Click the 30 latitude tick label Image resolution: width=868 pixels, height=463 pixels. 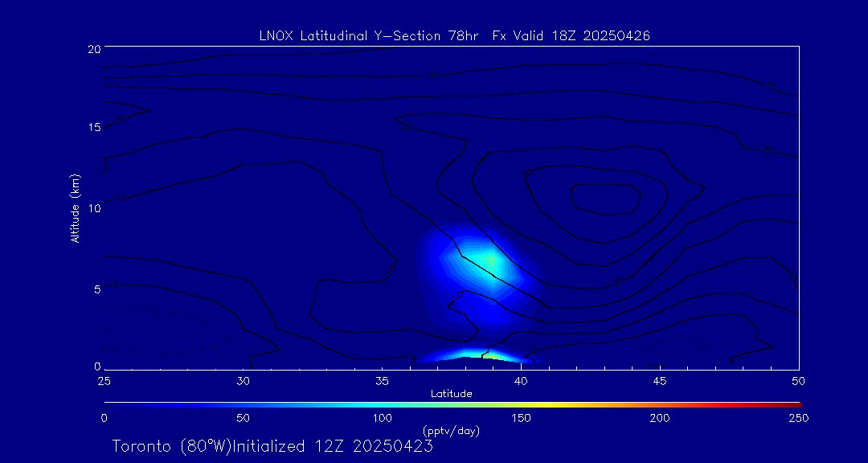pos(243,382)
